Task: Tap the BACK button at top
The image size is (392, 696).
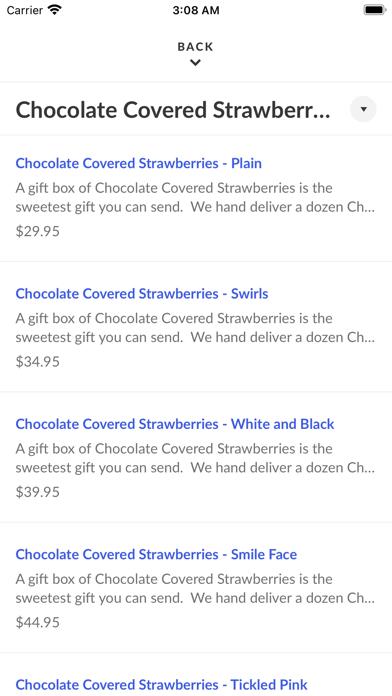Action: click(x=195, y=47)
